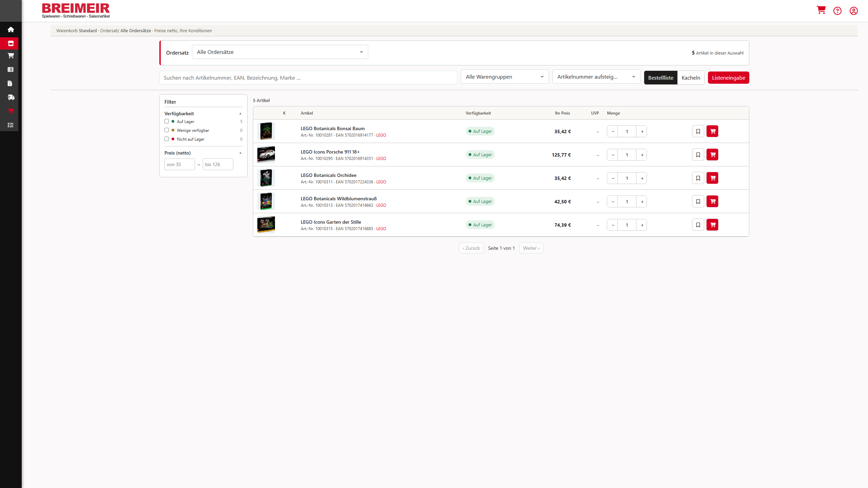Decrease quantity of LEGO Icons Porsche 911

pos(613,155)
